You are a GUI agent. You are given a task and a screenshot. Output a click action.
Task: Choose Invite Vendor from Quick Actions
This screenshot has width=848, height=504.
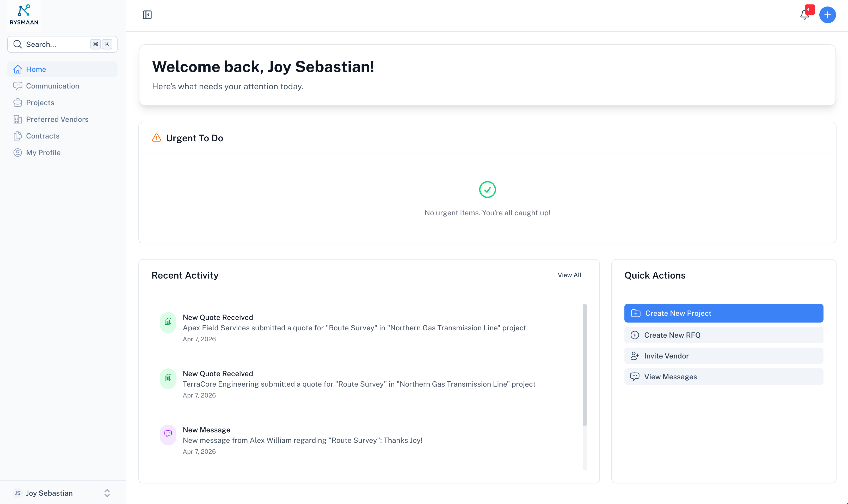[x=723, y=356]
